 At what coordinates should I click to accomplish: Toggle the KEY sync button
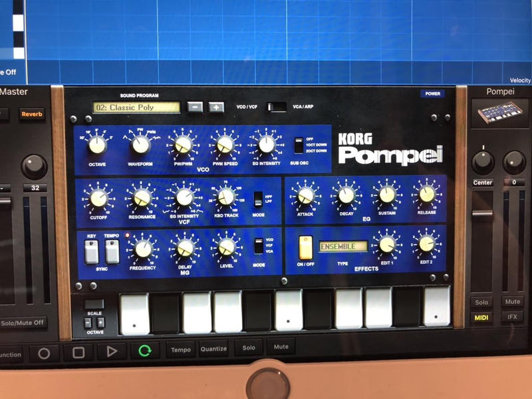coord(92,252)
